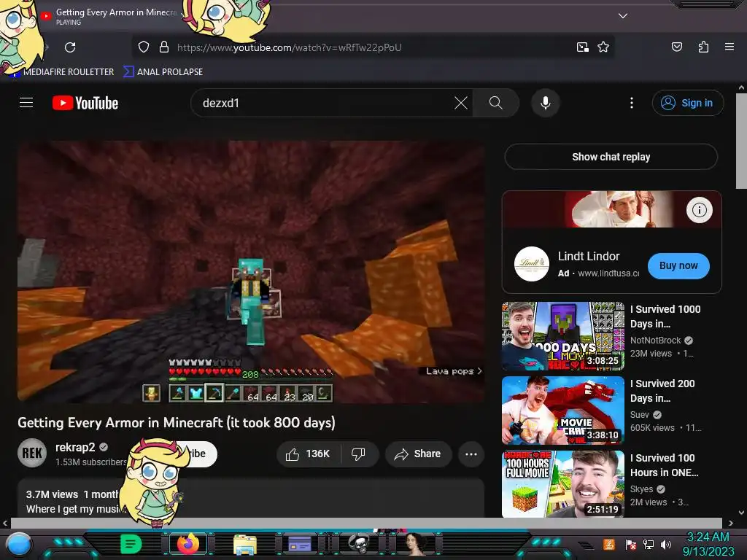This screenshot has width=747, height=560.
Task: Select the Getting Every Armor in Minecraft tab
Action: pyautogui.click(x=111, y=16)
